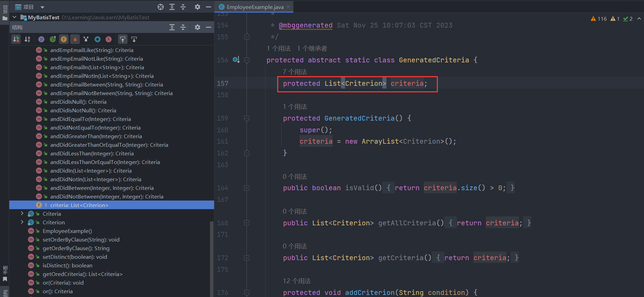Screen dimensions: 644x297
Task: Click the 1 个用法 hint above GeneratedCriteria
Action: (279, 49)
